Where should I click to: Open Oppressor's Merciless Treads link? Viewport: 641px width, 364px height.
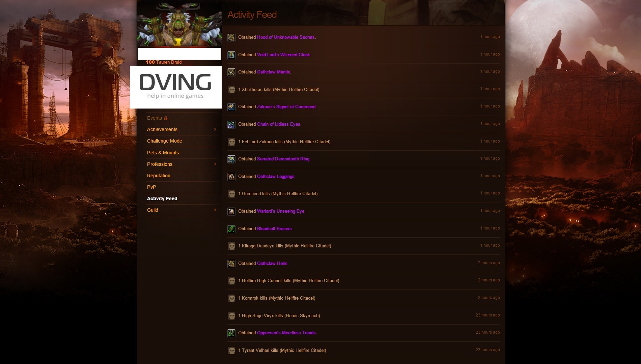[x=286, y=333]
